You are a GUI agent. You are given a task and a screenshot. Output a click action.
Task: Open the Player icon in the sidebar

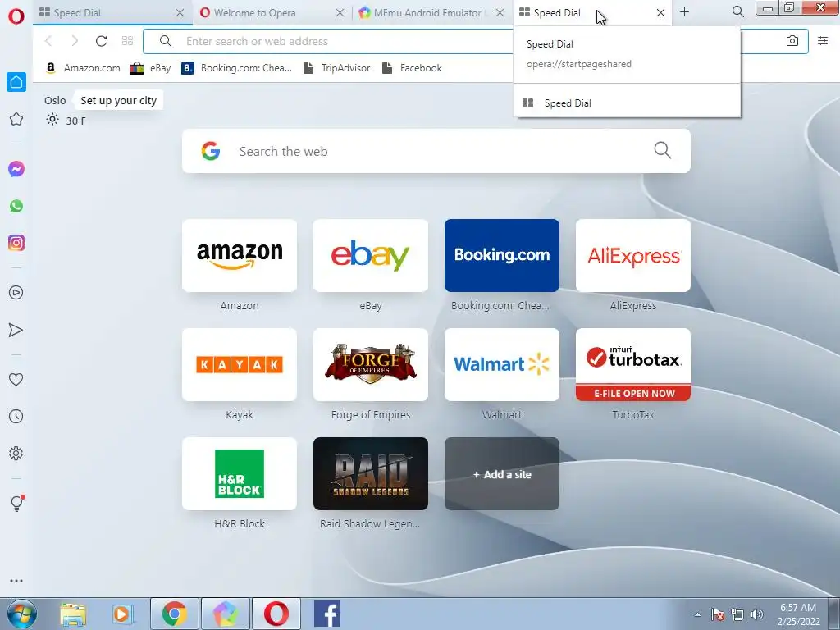tap(16, 293)
